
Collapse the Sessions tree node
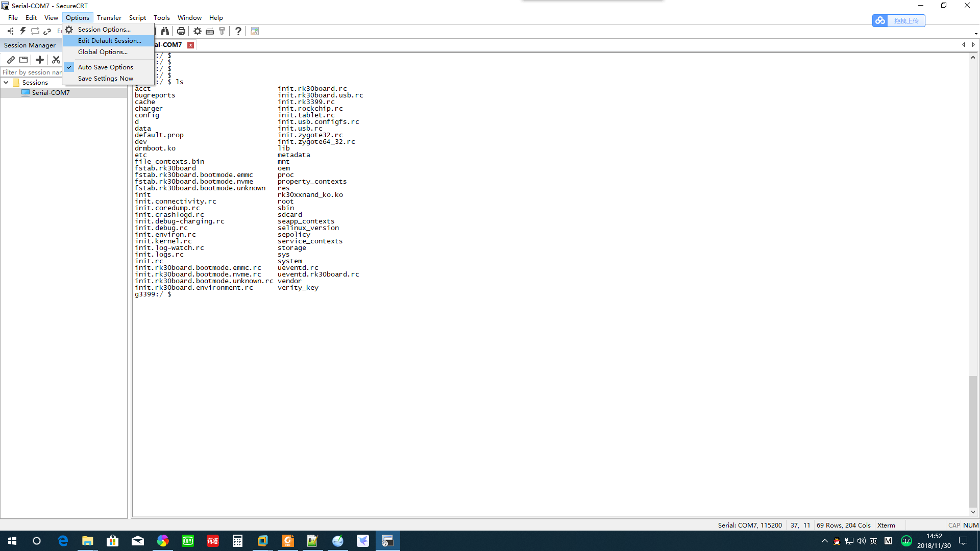pyautogui.click(x=6, y=82)
